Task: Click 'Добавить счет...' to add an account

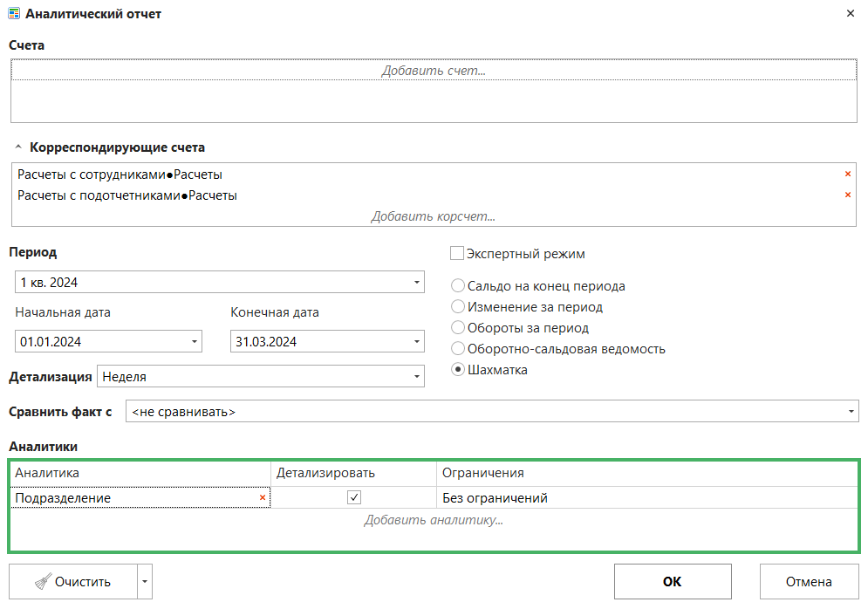Action: pos(434,71)
